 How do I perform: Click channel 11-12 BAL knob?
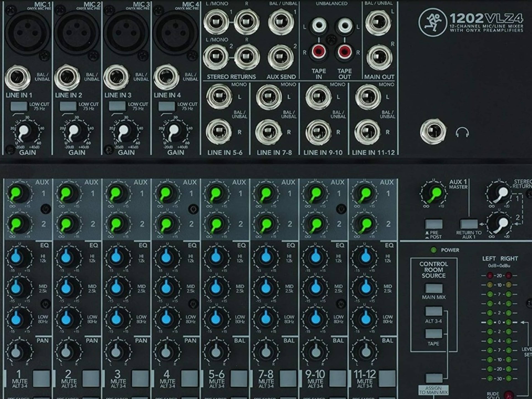click(365, 352)
